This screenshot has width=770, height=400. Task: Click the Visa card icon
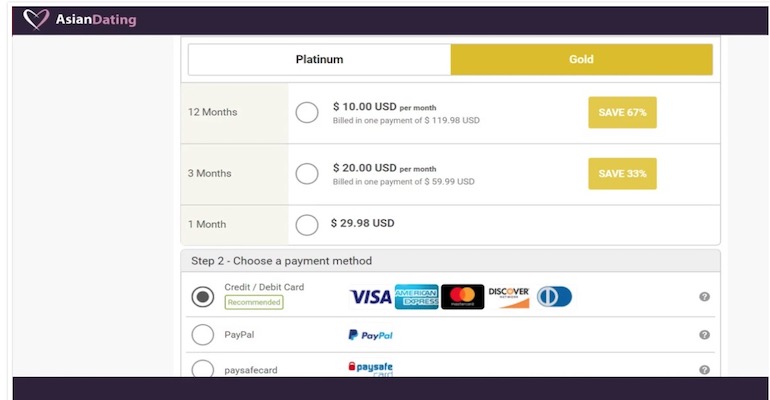[x=370, y=297]
